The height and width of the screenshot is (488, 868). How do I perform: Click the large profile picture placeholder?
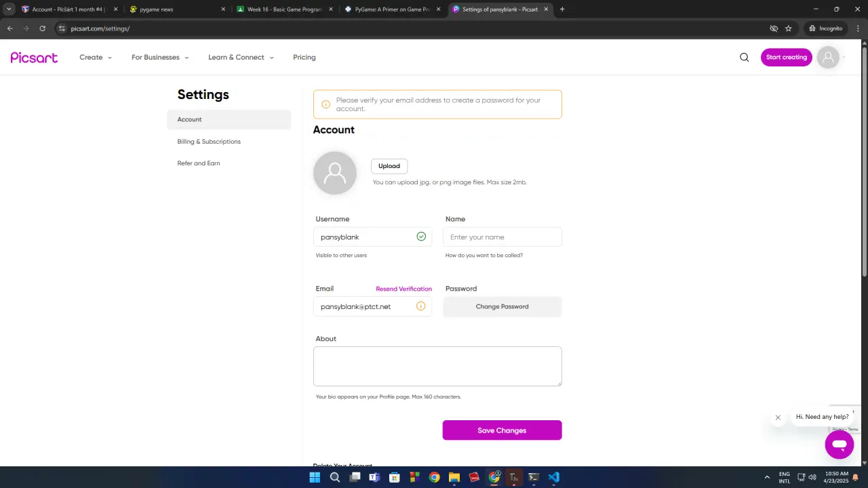click(335, 173)
